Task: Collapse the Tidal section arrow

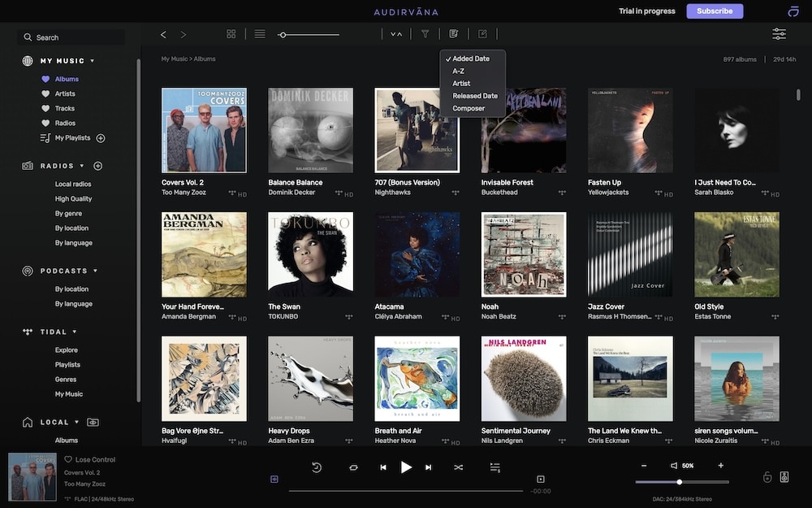Action: click(75, 332)
